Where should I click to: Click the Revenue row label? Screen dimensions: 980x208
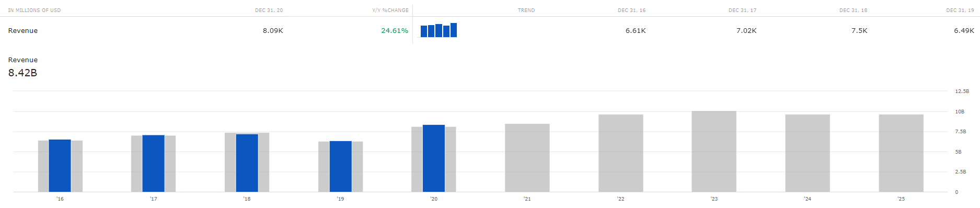point(23,31)
